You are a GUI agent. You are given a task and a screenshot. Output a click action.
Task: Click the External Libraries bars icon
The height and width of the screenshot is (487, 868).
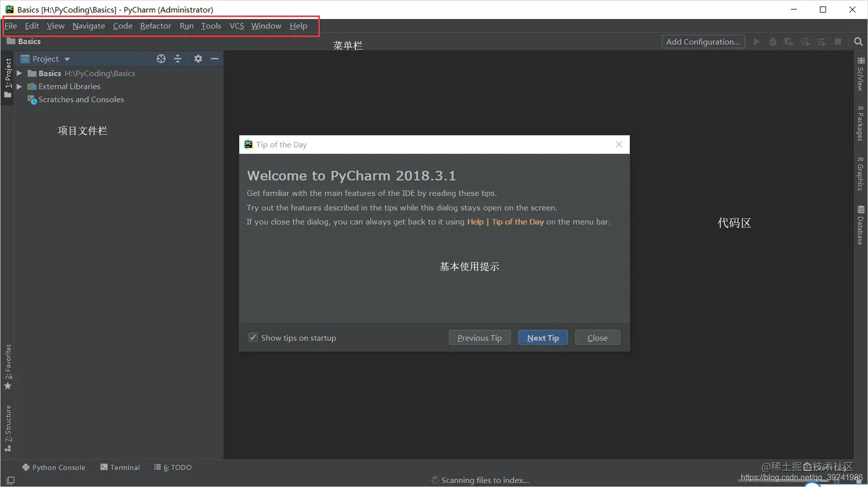click(x=32, y=87)
